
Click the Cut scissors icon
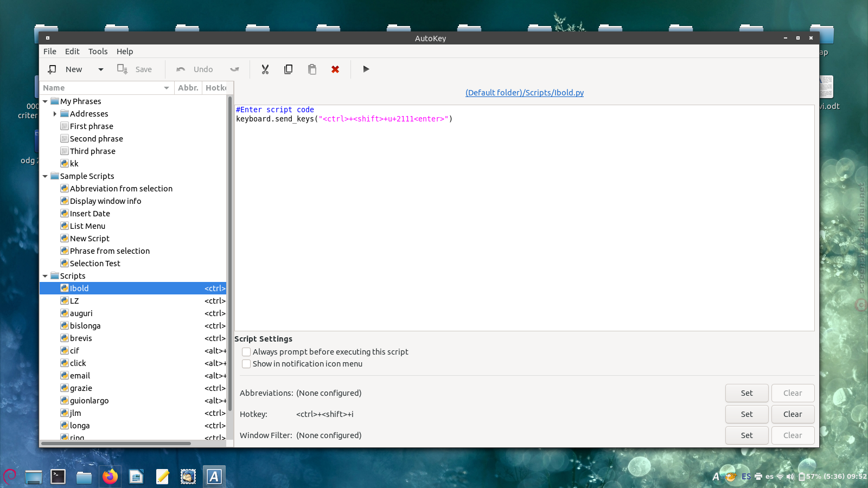pos(265,69)
